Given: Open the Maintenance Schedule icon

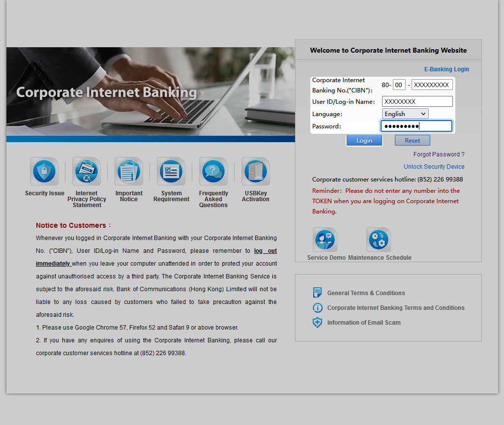Looking at the screenshot, I should coord(379,240).
